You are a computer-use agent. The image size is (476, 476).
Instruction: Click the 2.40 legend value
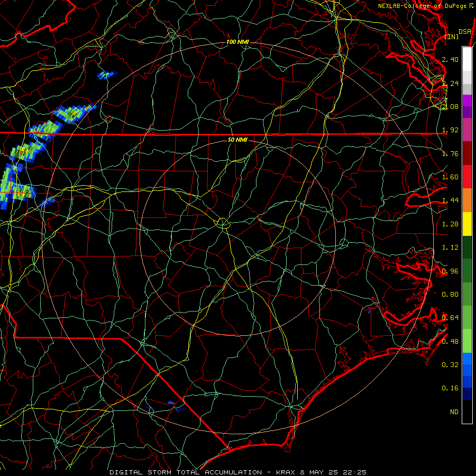[450, 59]
